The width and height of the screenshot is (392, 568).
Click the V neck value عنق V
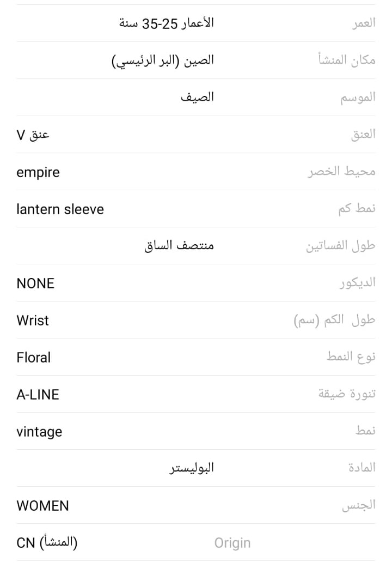click(33, 135)
